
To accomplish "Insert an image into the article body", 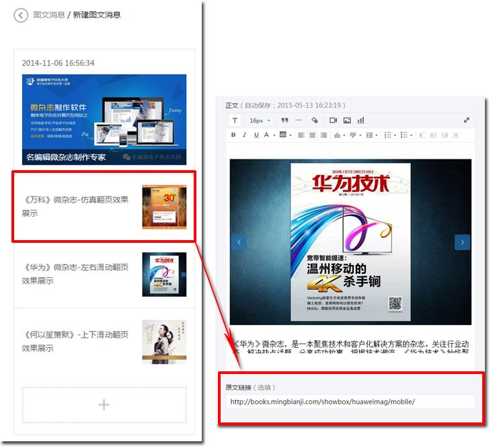I will pyautogui.click(x=347, y=120).
